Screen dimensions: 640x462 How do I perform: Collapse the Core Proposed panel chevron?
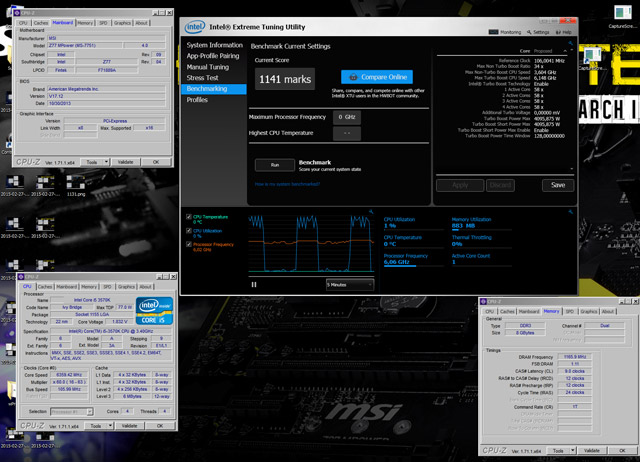coord(565,51)
